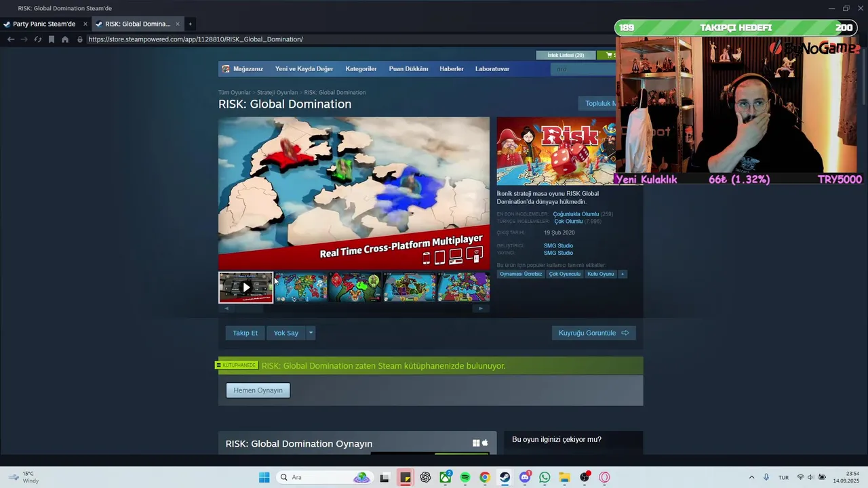Open the Sticky Notes taskbar icon

(x=405, y=477)
